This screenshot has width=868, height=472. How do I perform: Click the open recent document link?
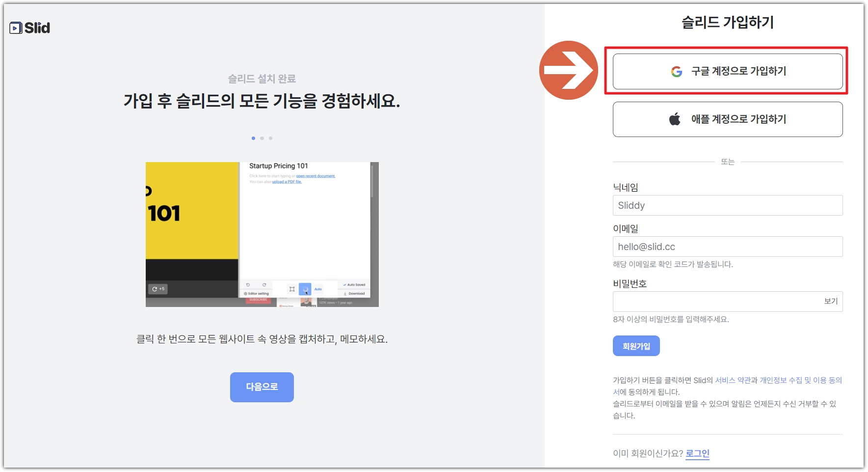click(x=316, y=176)
